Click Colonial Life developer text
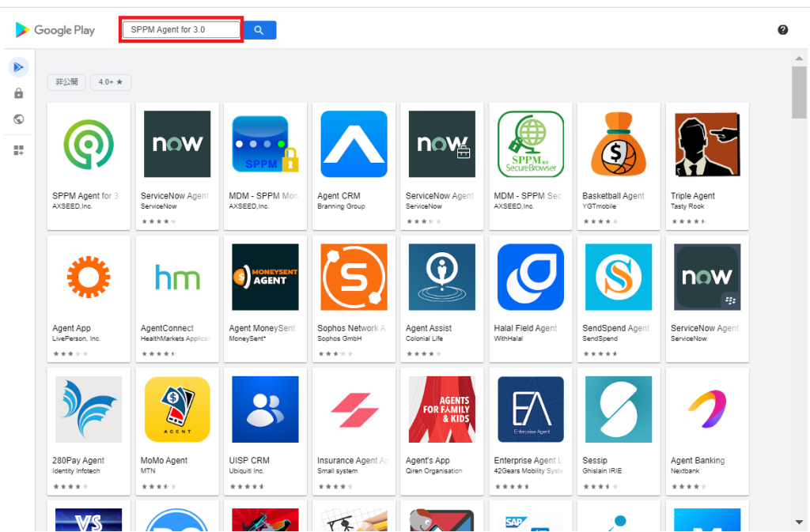Viewport: 810px width, 532px height. tap(424, 339)
